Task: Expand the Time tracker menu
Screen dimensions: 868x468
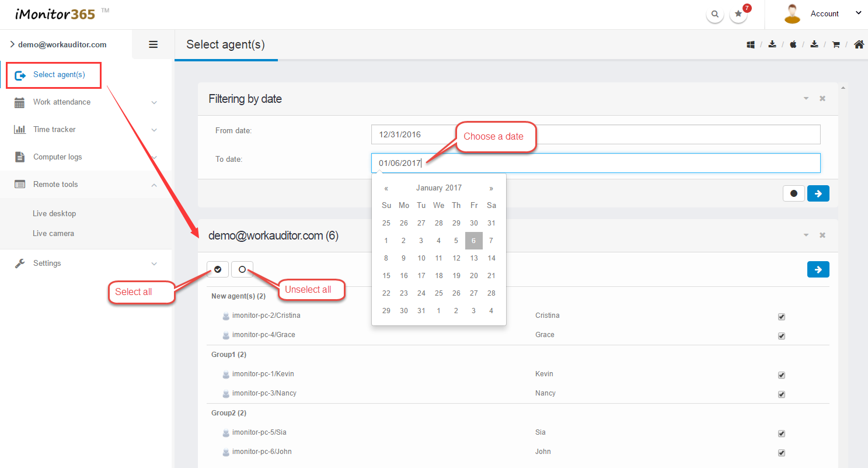Action: click(154, 130)
